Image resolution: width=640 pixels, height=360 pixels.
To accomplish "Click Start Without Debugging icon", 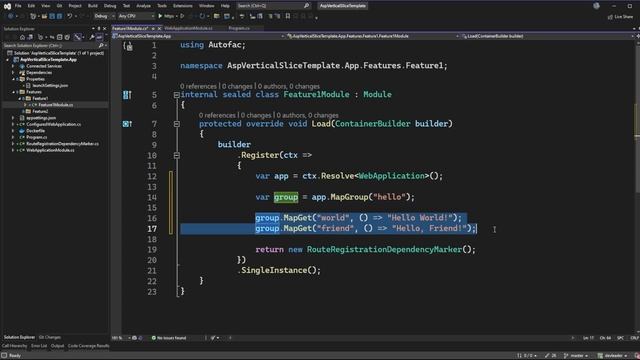I will (182, 16).
